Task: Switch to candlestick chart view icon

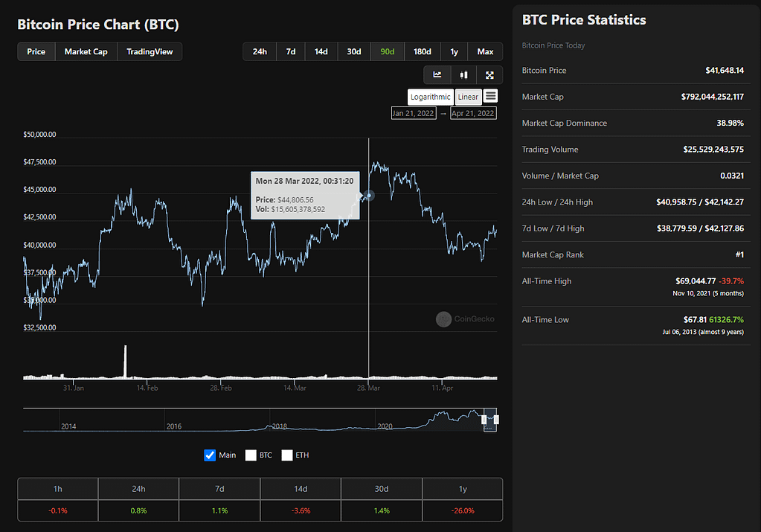Action: 463,74
